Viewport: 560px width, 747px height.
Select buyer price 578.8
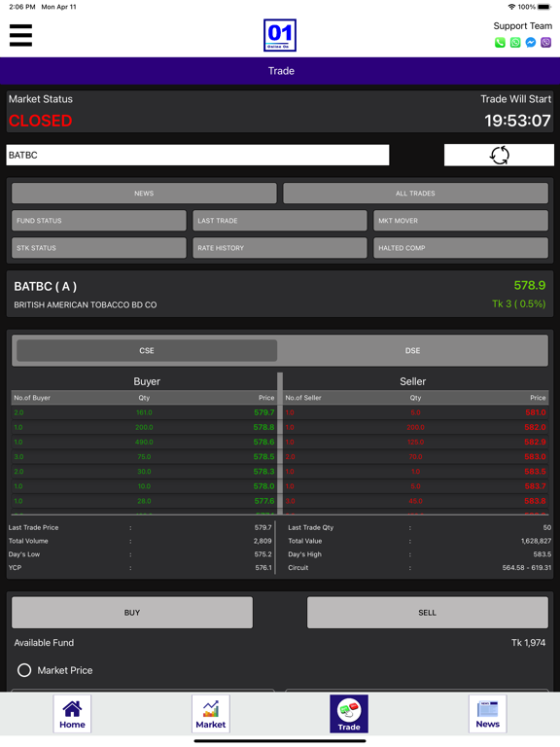click(x=264, y=427)
